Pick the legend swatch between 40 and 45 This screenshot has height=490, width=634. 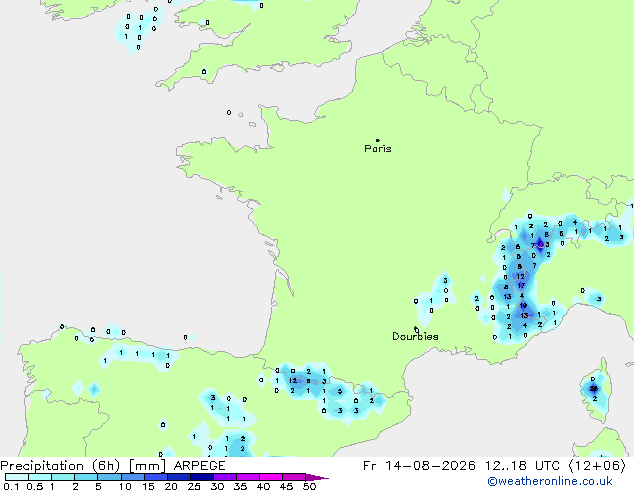click(x=271, y=477)
